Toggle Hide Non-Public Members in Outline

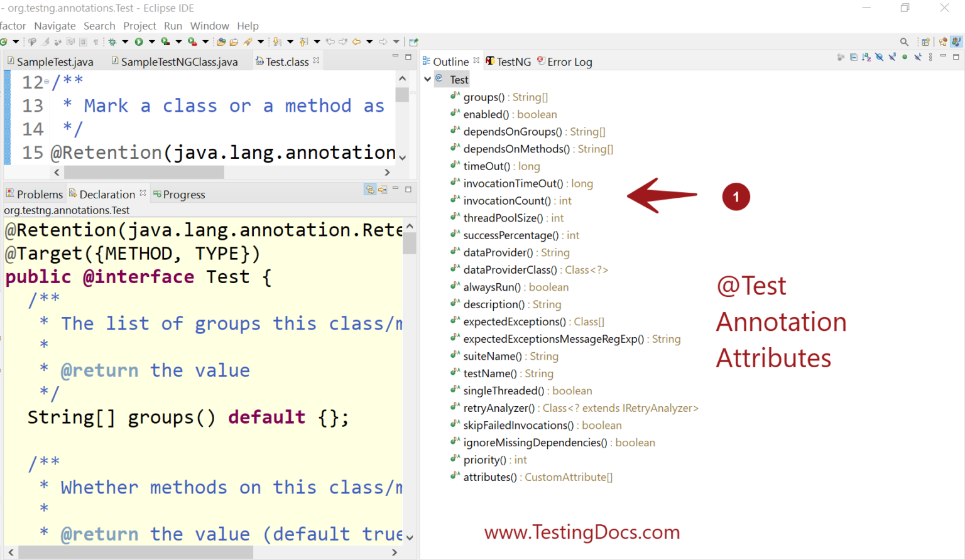pos(905,57)
